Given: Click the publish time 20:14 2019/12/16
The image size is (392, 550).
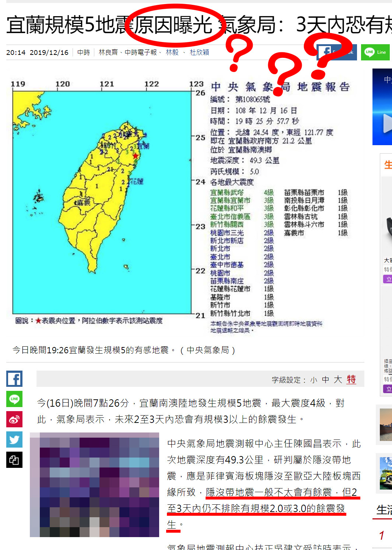Looking at the screenshot, I should (37, 52).
